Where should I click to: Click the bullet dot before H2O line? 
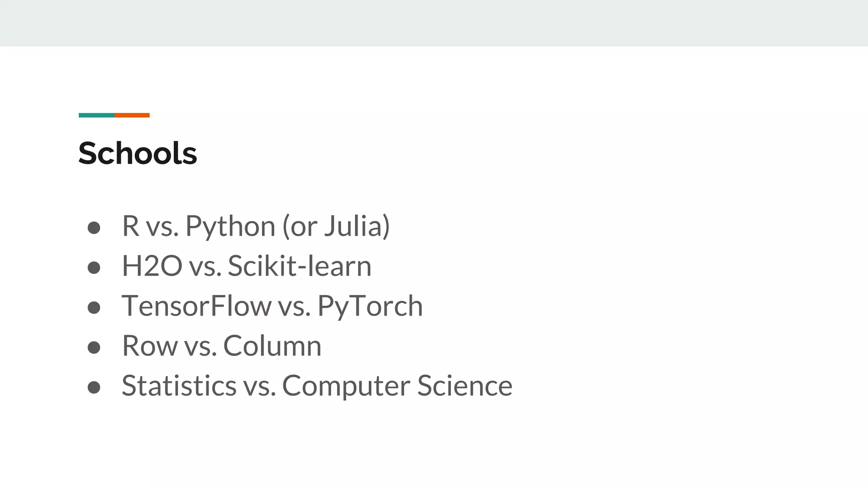[x=94, y=268]
